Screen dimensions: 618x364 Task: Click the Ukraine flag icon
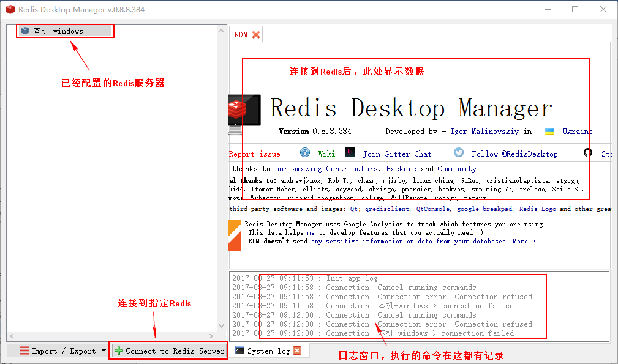click(550, 132)
